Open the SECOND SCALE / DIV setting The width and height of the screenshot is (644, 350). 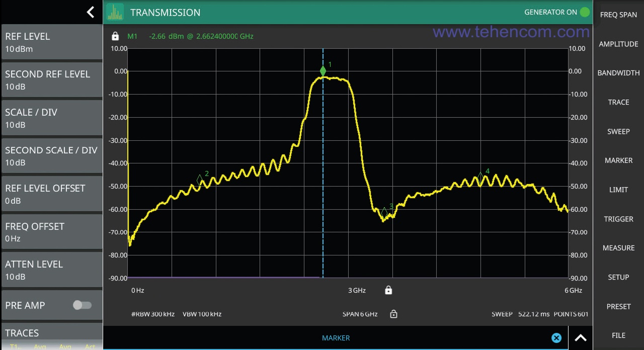click(x=52, y=155)
